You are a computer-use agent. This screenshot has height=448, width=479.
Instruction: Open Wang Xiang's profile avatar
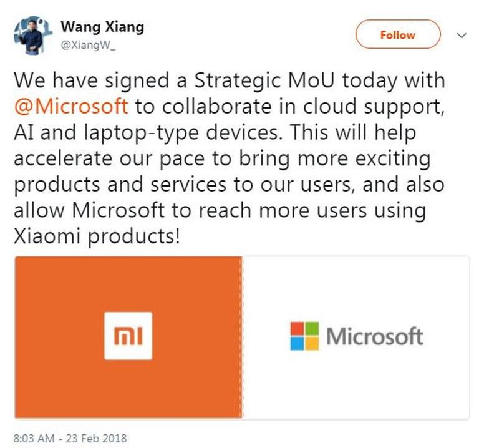click(x=29, y=35)
